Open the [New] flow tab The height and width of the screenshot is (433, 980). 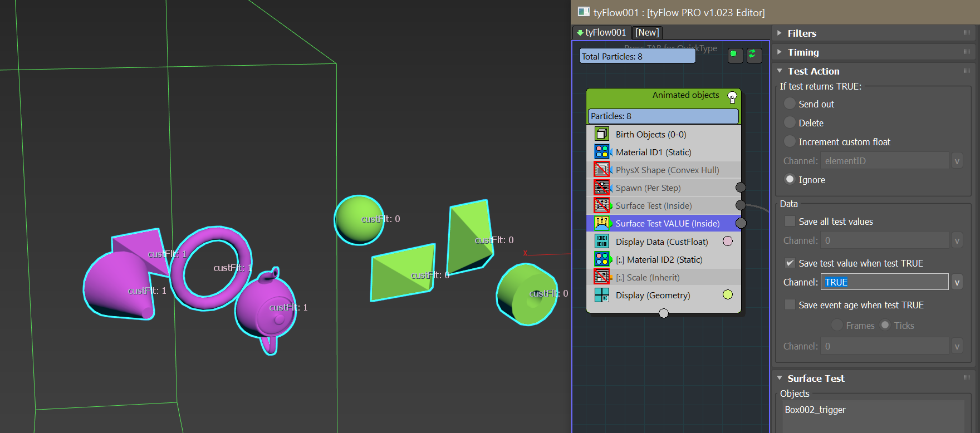click(x=647, y=33)
